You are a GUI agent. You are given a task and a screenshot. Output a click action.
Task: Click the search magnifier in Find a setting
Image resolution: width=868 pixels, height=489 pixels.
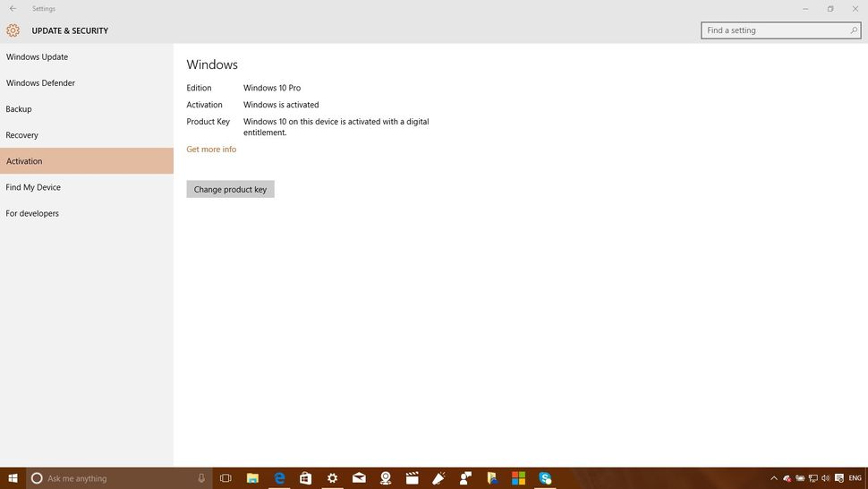point(854,30)
